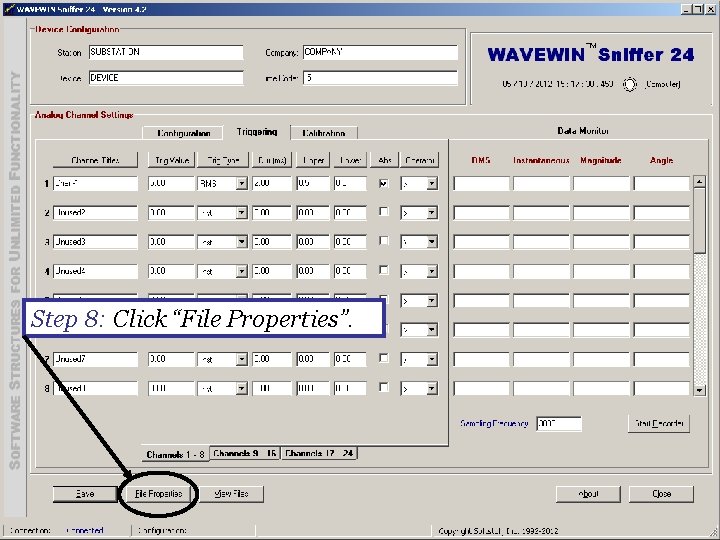The image size is (720, 540).
Task: Click the Data Monitor vertical scrollbar thumb
Action: pyautogui.click(x=699, y=220)
